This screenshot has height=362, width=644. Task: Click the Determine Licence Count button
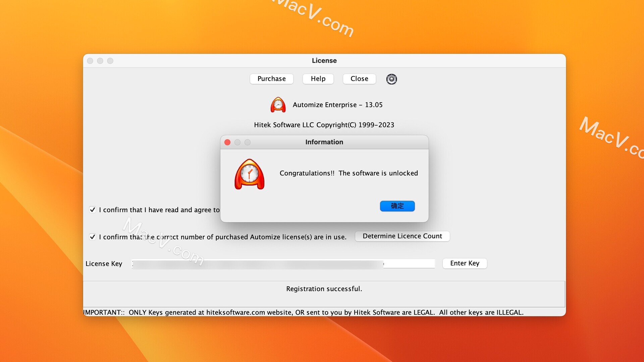coord(402,236)
